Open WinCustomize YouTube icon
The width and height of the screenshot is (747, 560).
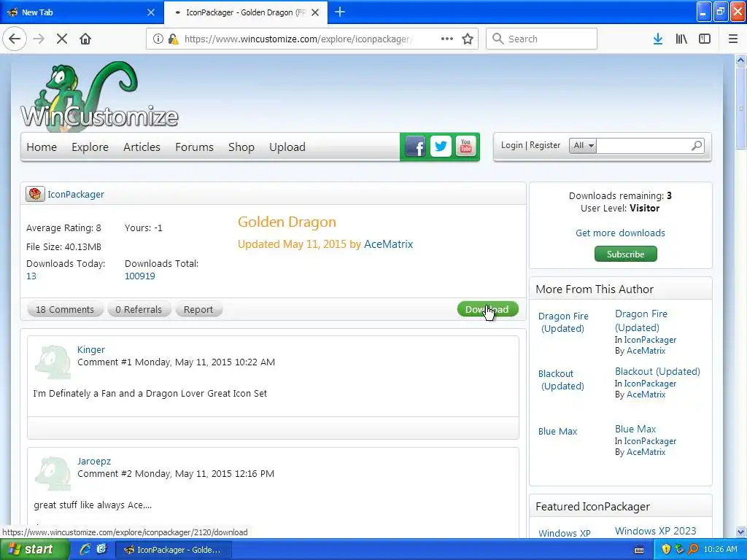[466, 147]
